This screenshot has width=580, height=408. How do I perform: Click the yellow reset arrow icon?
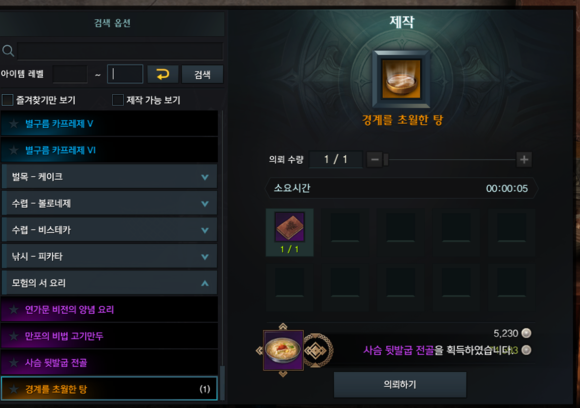pos(163,74)
